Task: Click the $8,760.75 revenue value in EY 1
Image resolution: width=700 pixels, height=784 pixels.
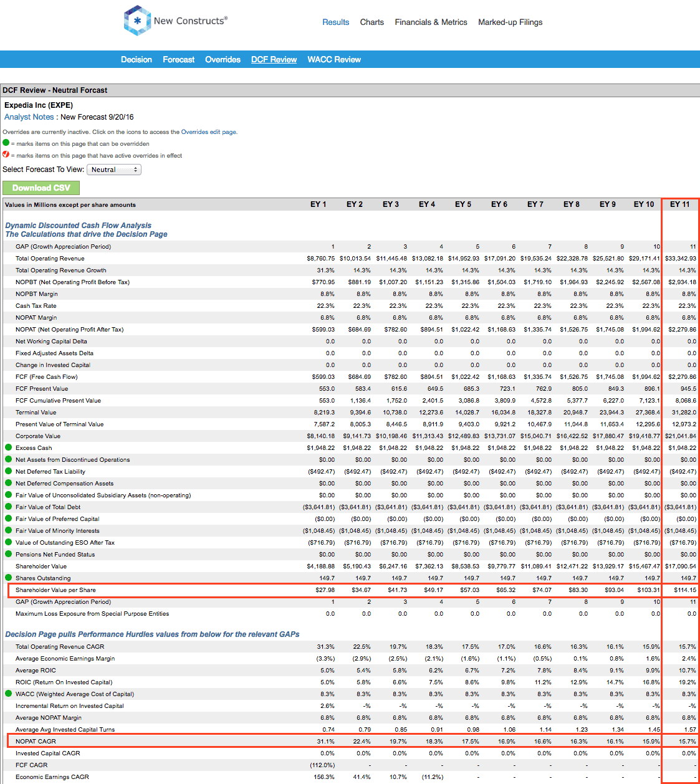Action: tap(320, 259)
